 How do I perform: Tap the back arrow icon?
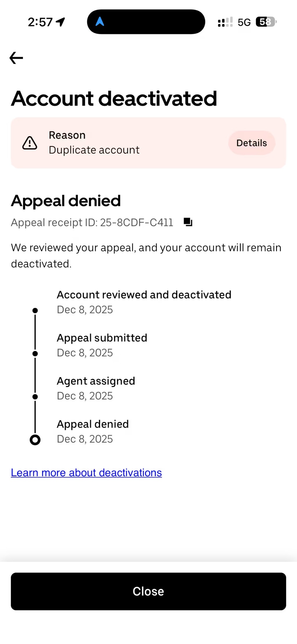(x=16, y=58)
